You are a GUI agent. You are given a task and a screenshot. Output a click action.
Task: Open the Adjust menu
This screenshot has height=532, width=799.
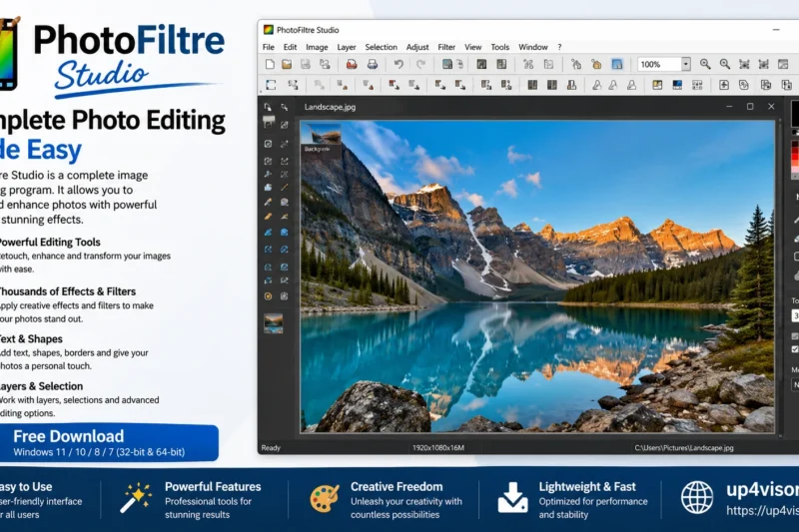[417, 47]
